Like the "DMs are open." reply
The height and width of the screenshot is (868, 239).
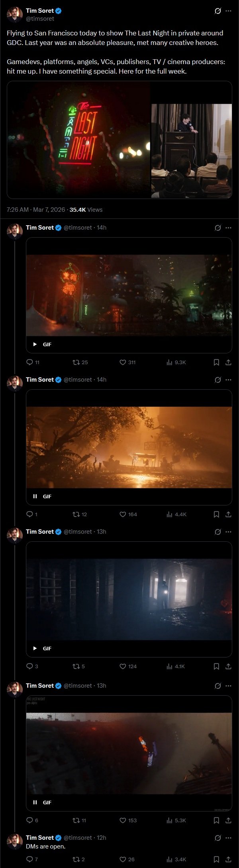pyautogui.click(x=123, y=859)
